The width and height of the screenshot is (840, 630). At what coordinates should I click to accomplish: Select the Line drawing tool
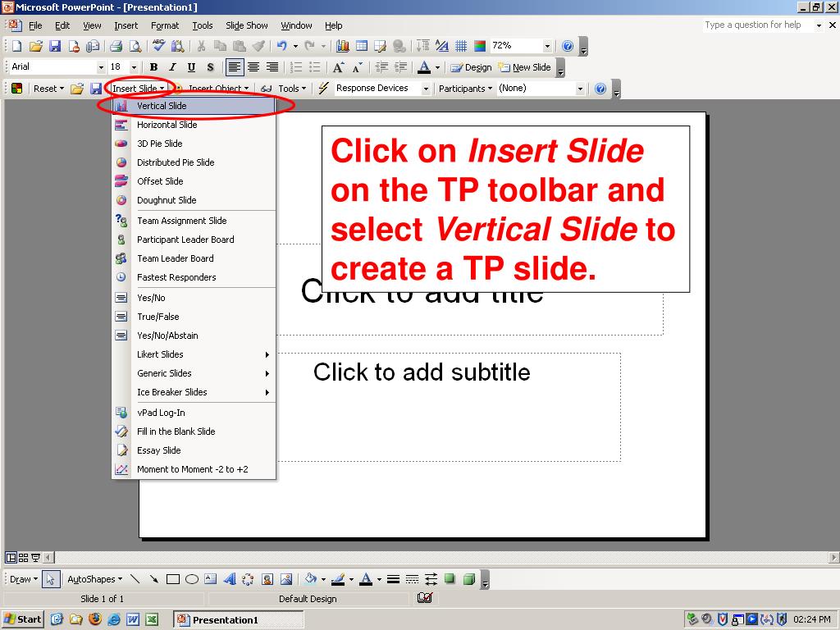coord(135,579)
